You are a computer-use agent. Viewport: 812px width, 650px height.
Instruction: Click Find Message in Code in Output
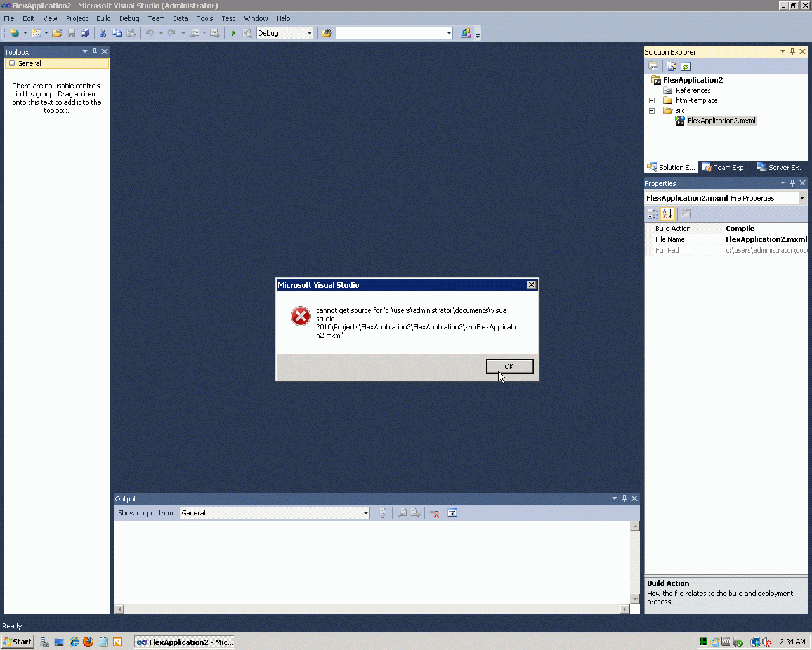[383, 513]
